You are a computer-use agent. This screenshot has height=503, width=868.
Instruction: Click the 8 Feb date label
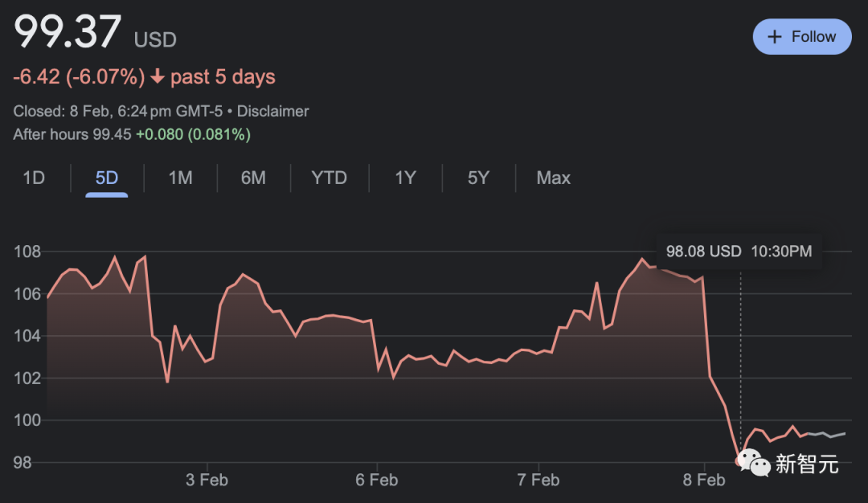coord(704,480)
